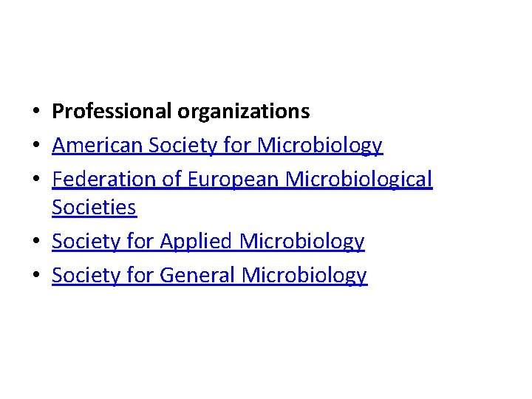Visit the Society for General Microbiology link
The image size is (532, 399).
210,275
